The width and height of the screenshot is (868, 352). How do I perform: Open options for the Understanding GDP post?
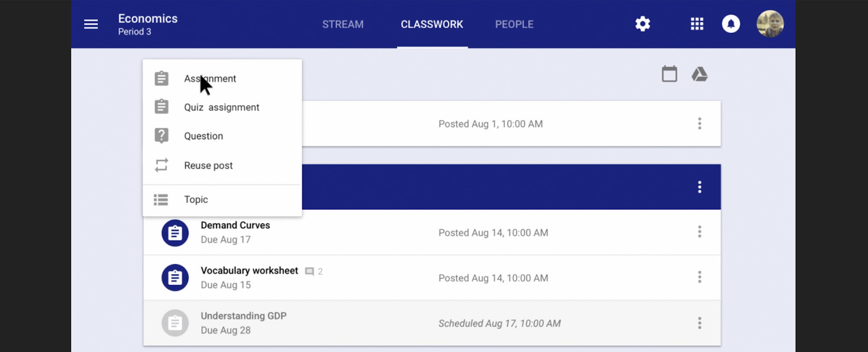click(700, 323)
